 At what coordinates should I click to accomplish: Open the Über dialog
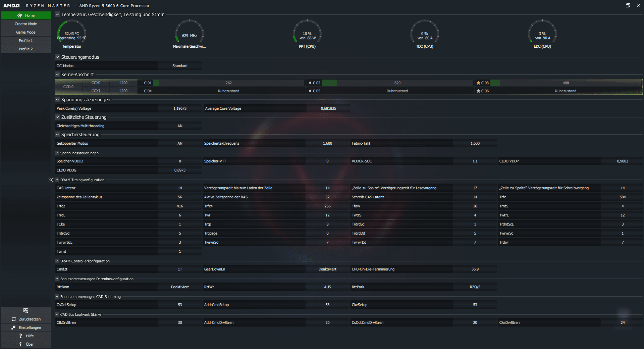click(x=26, y=344)
